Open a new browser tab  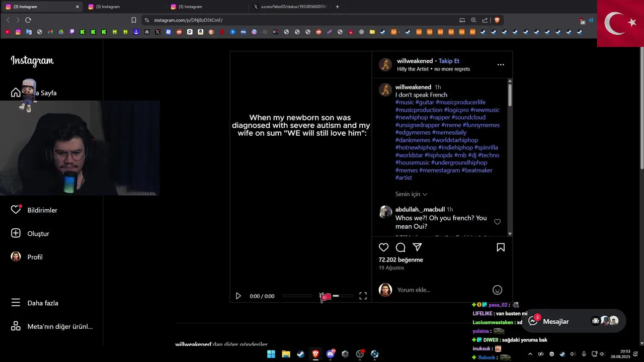(x=337, y=7)
